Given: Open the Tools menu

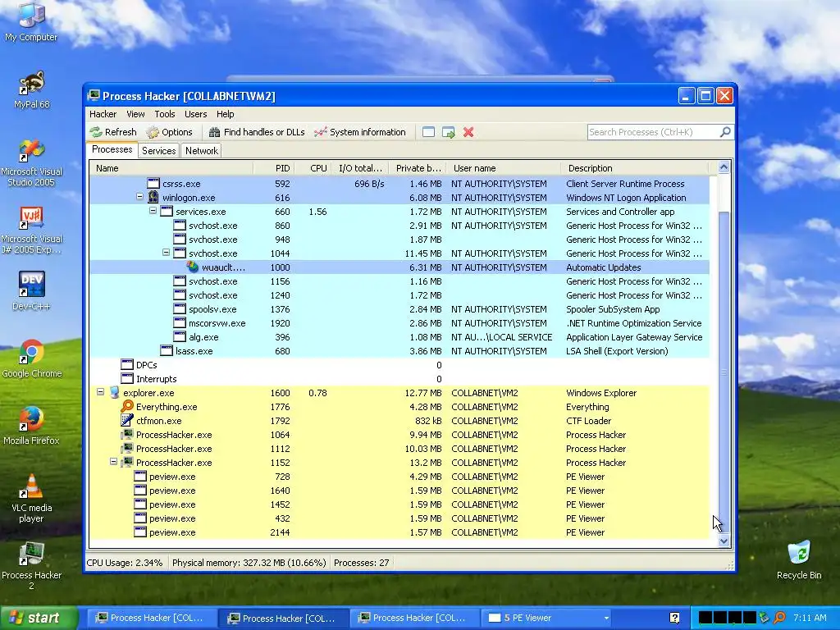Looking at the screenshot, I should pos(164,114).
